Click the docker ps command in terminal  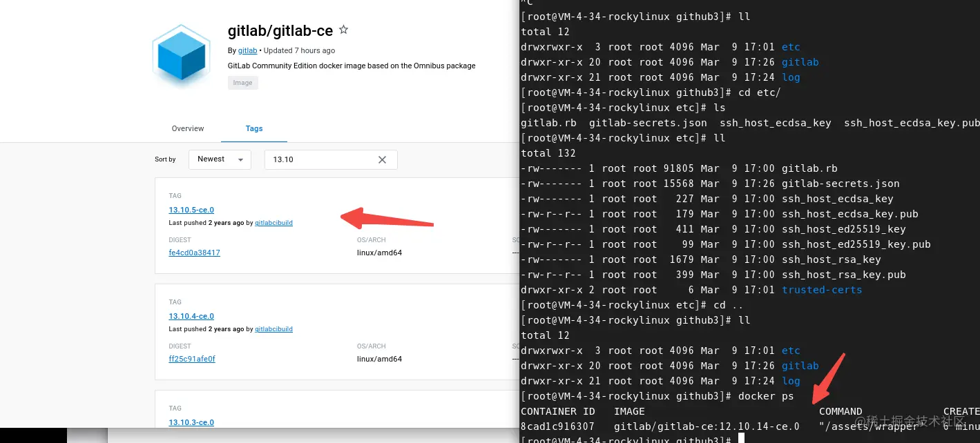(x=766, y=396)
